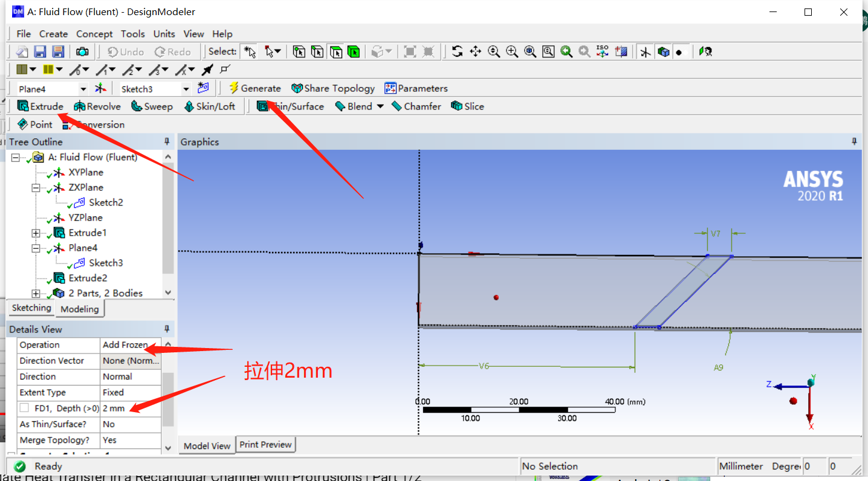
Task: Open the yellow edge coloring dropdown
Action: point(59,70)
